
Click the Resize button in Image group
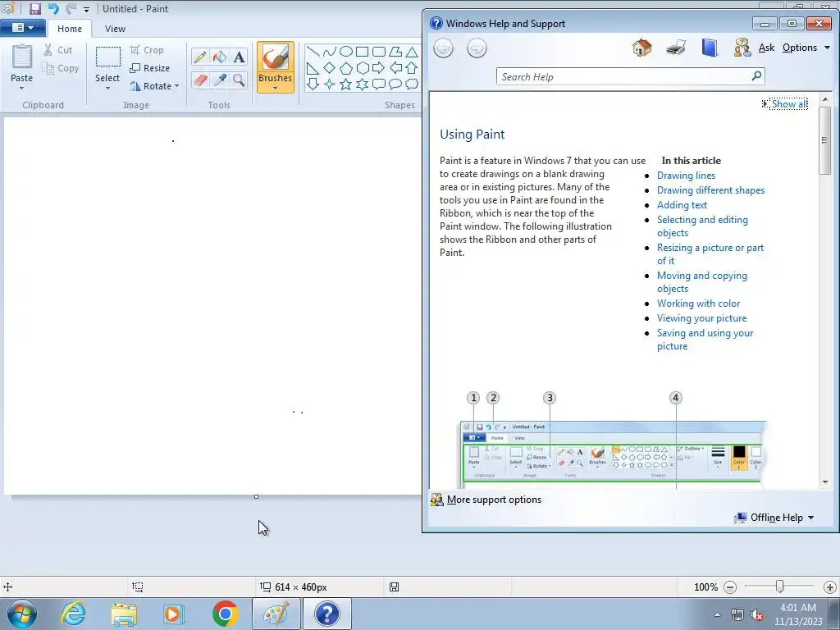[x=150, y=68]
